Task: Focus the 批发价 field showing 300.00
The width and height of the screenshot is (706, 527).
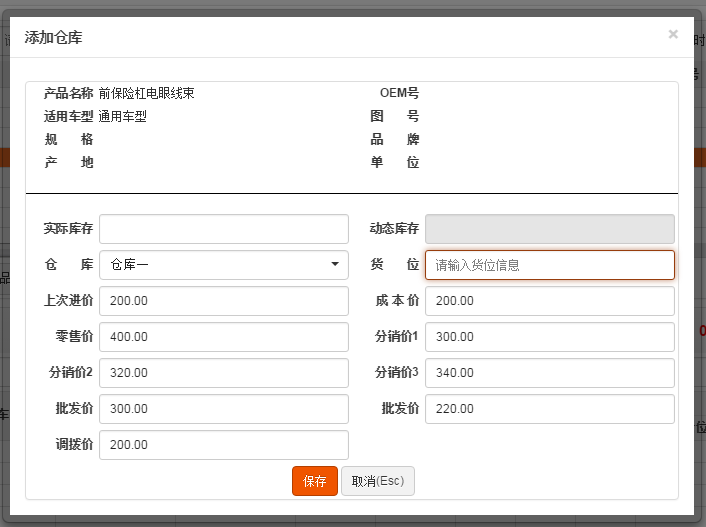Action: [223, 409]
